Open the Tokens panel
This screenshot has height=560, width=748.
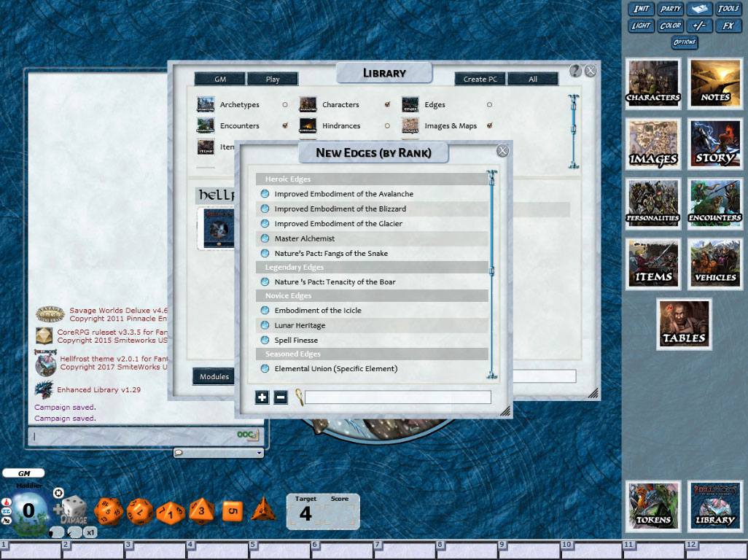(x=652, y=505)
